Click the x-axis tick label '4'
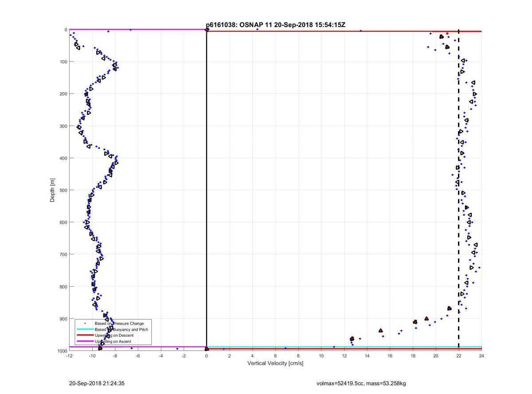The width and height of the screenshot is (532, 394). coord(252,355)
